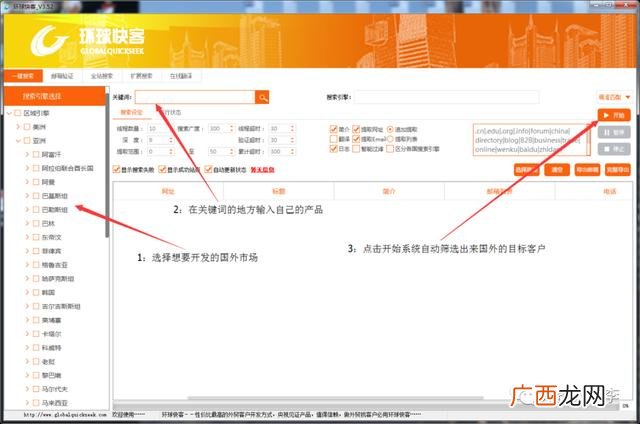Open the globalquickseek.com link in status bar
This screenshot has width=640, height=424.
coord(65,415)
